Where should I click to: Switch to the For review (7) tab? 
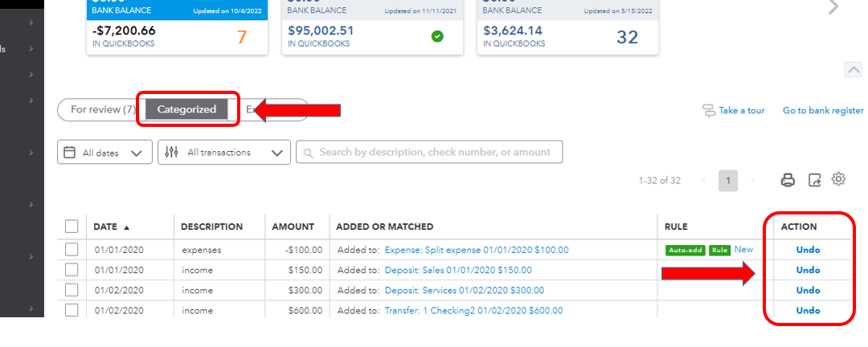click(102, 109)
